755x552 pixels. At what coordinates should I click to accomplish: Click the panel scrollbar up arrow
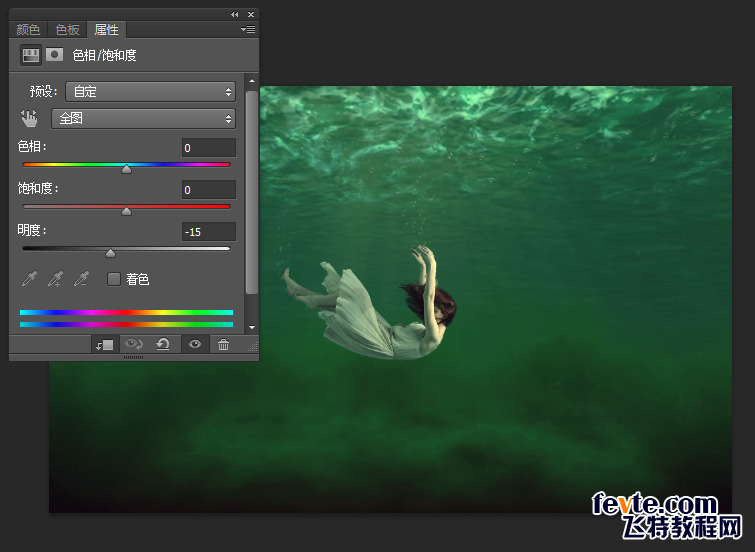pos(252,81)
